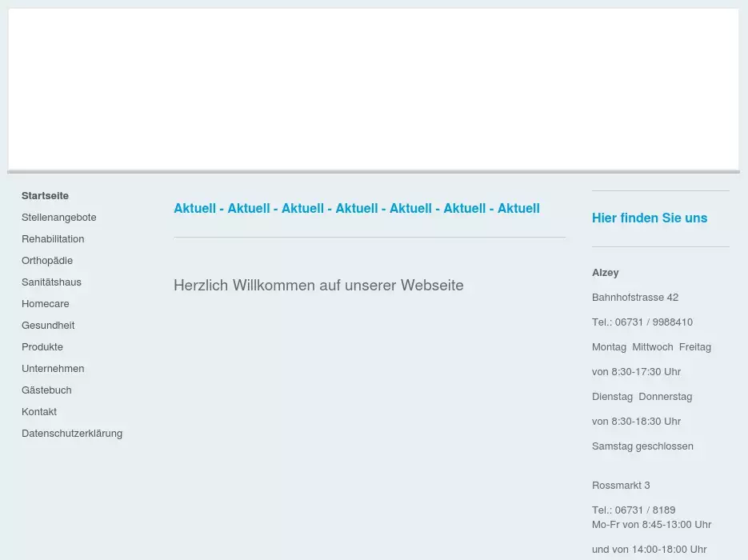Visit the Unternehmen page
This screenshot has width=748, height=560.
click(x=53, y=369)
